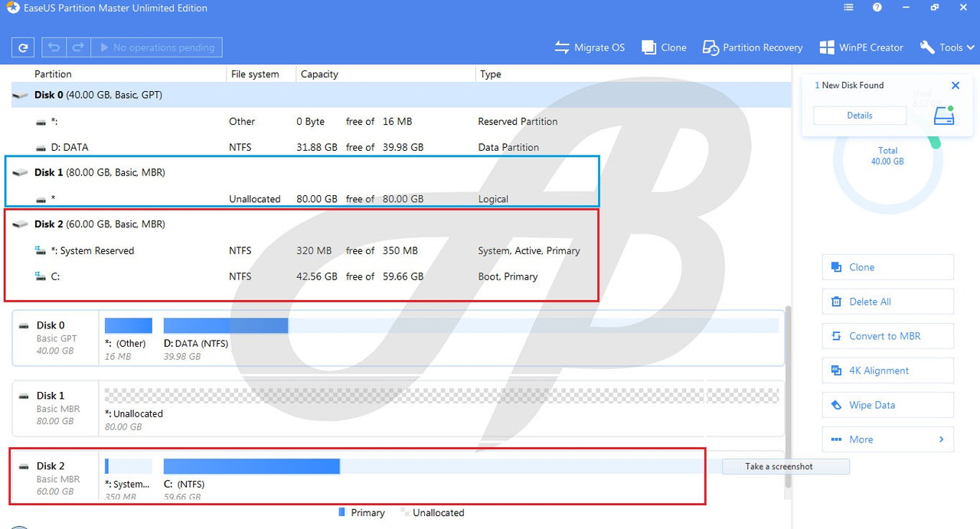Select Disk 2 (60.00 GB, Basic, MBR) row
980x529 pixels.
tap(401, 224)
